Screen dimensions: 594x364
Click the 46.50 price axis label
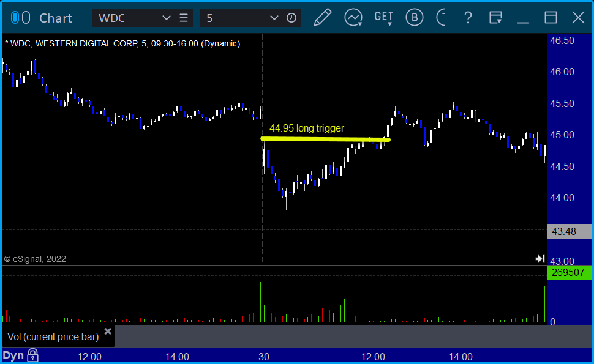click(x=562, y=40)
